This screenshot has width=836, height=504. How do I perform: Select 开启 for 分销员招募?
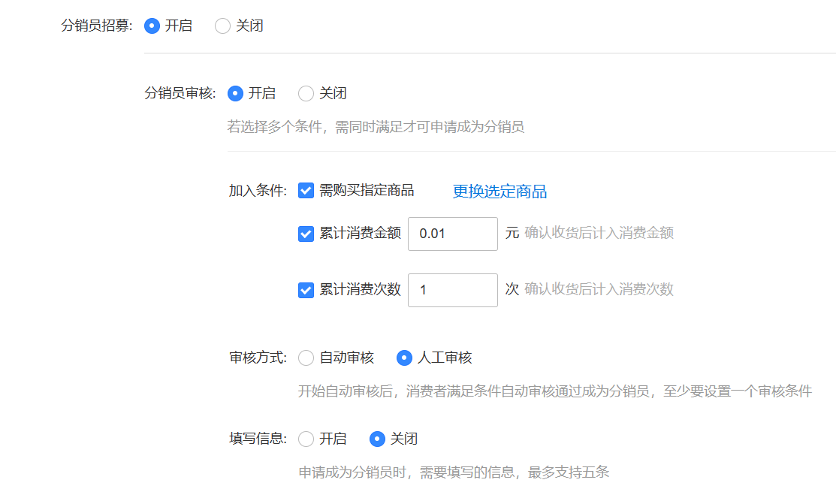(152, 26)
